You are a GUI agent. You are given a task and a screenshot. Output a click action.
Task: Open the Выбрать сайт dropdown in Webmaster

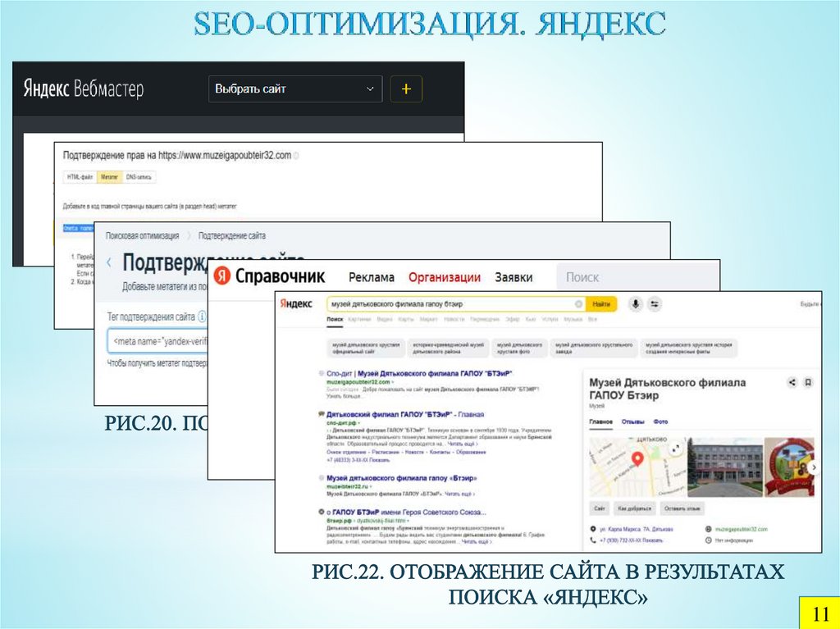tap(295, 89)
